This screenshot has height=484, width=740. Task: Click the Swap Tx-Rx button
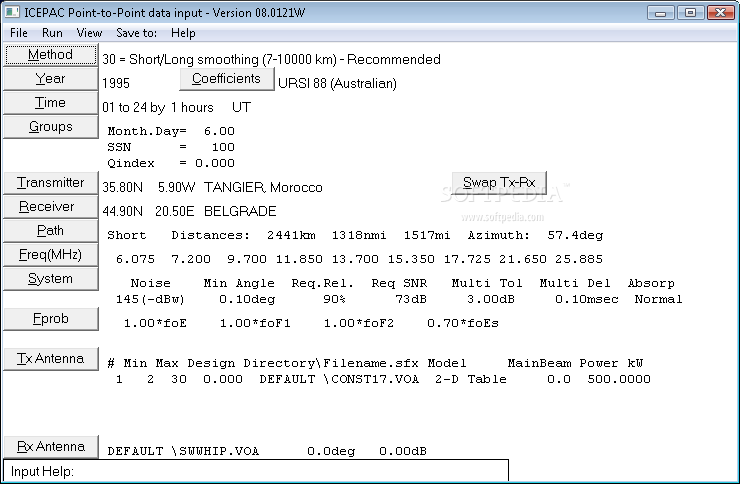coord(499,183)
